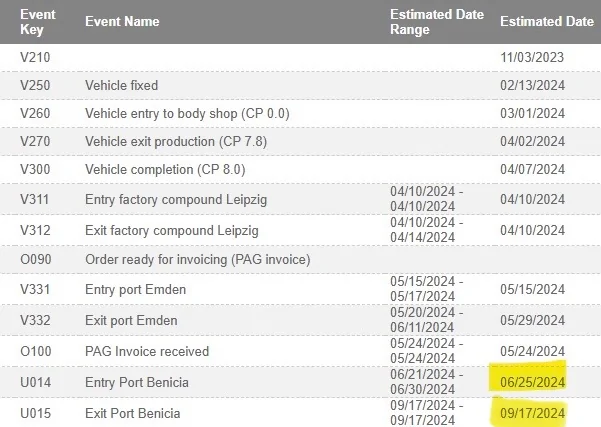Click highlighted date 09/17/2024
The height and width of the screenshot is (427, 601).
pos(533,413)
